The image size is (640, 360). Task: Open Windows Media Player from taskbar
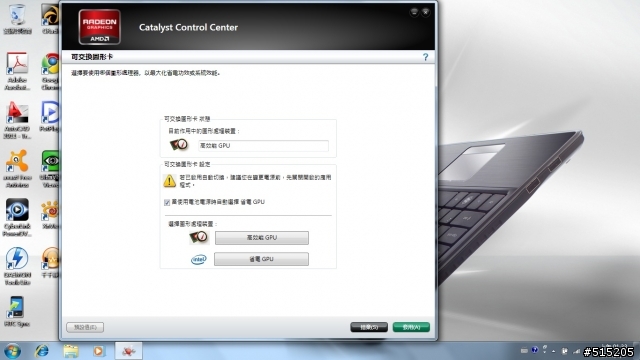pos(98,351)
